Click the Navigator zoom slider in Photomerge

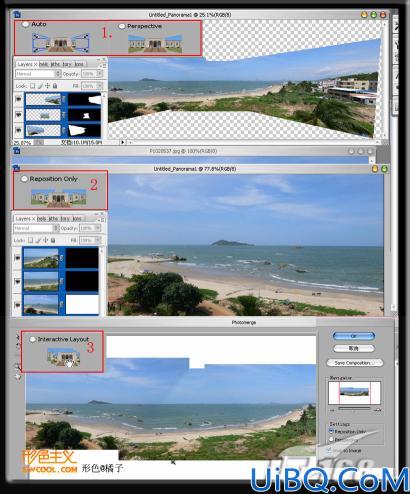354,408
